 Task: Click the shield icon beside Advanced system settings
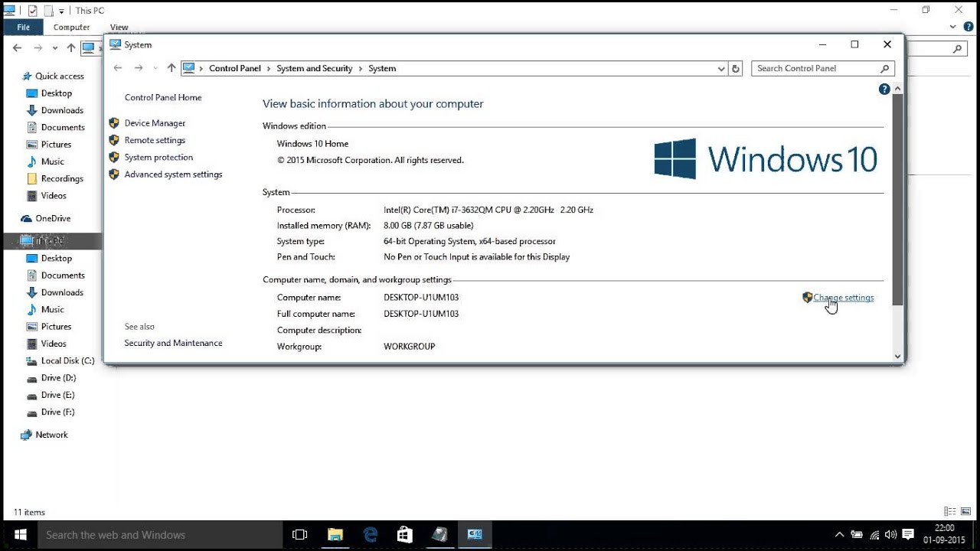coord(114,174)
